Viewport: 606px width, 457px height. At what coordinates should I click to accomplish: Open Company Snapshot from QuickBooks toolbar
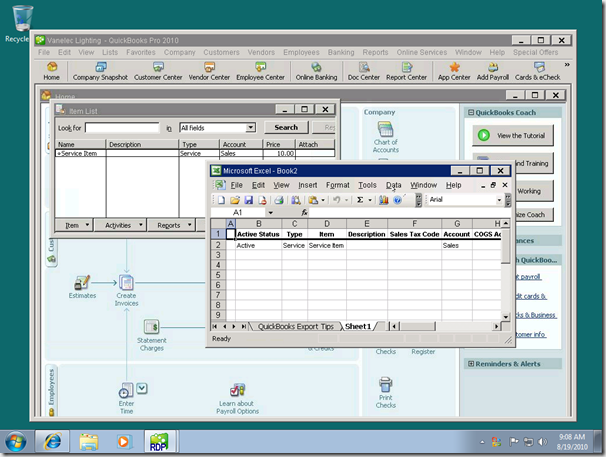tap(100, 71)
